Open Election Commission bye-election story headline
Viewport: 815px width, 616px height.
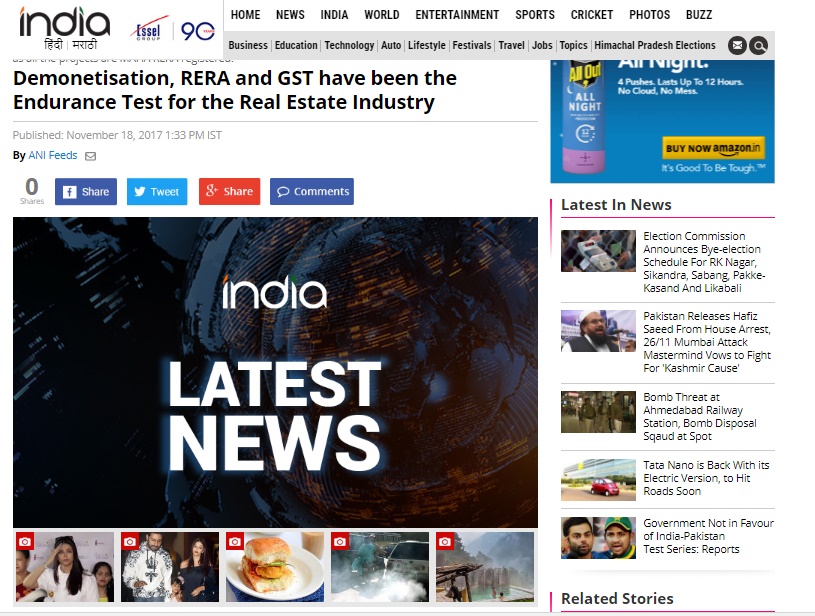pos(704,262)
